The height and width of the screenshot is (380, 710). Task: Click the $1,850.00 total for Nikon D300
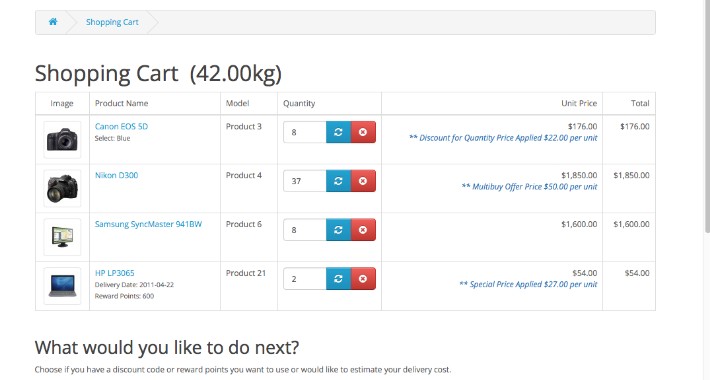pos(631,175)
